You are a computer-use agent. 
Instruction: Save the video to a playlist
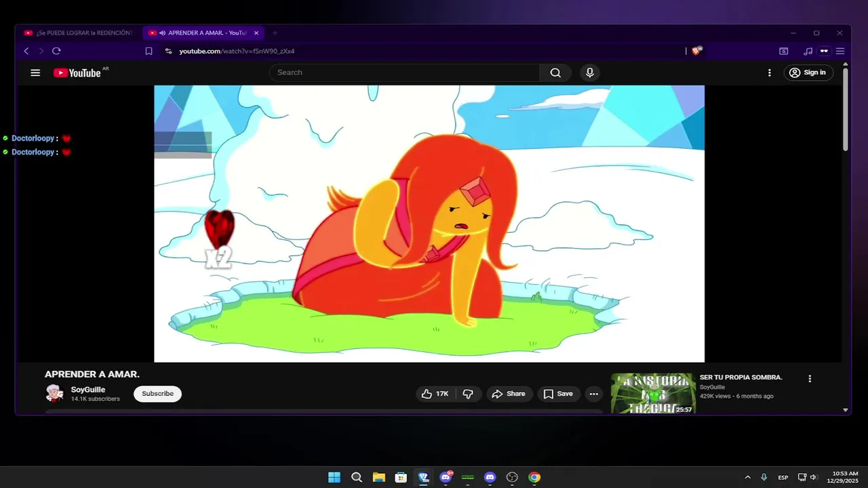coord(558,394)
